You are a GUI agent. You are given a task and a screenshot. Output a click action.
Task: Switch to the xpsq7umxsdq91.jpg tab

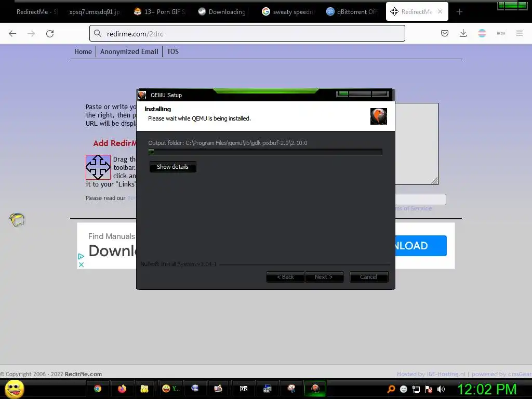point(95,12)
